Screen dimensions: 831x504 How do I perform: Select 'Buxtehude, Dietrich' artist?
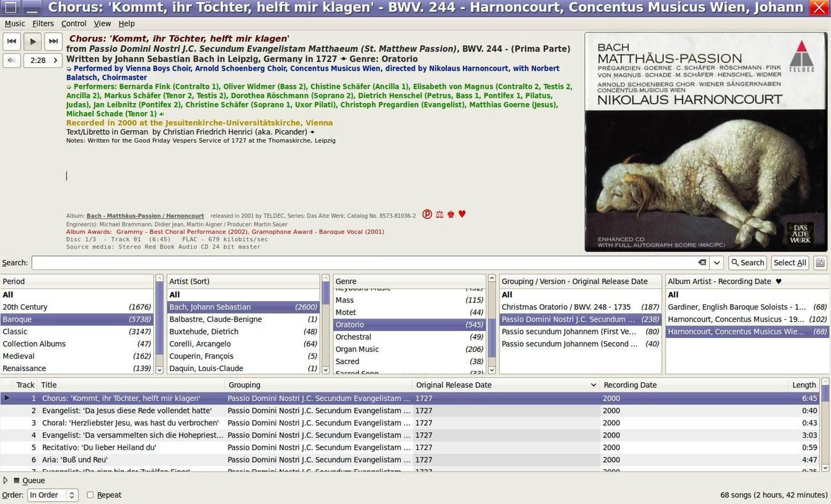click(244, 332)
